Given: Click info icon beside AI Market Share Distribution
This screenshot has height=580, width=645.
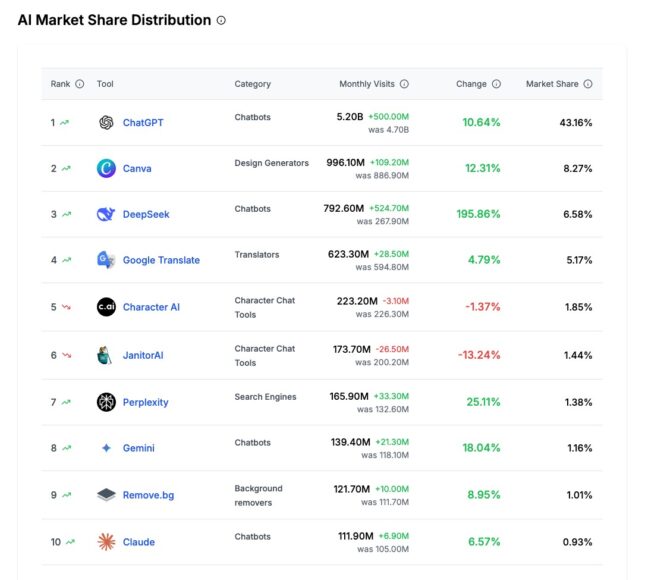Looking at the screenshot, I should click(x=222, y=20).
